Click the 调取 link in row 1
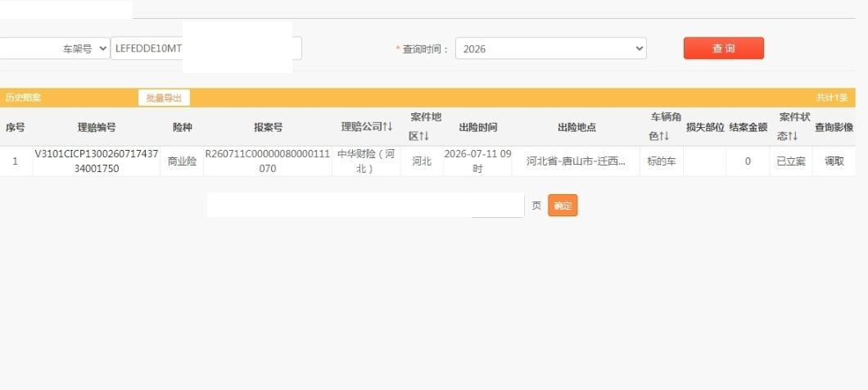This screenshot has width=868, height=390. (x=834, y=161)
